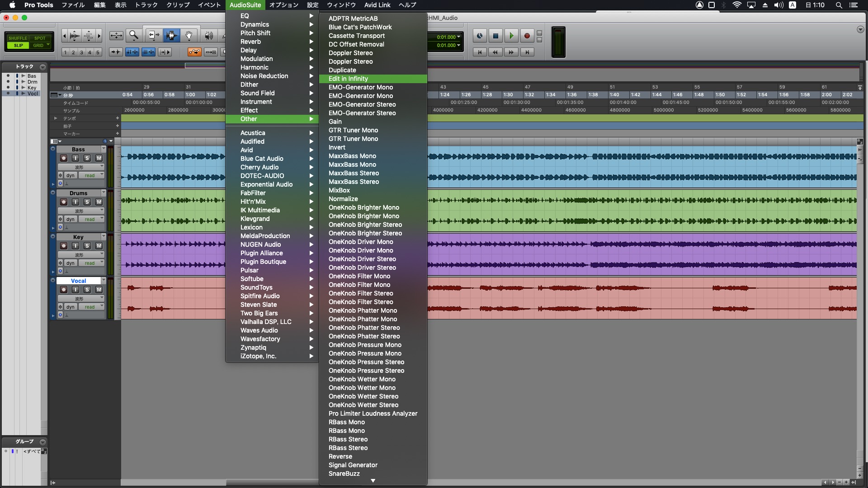Click the Bass track name button
This screenshot has width=868, height=488.
tap(78, 149)
